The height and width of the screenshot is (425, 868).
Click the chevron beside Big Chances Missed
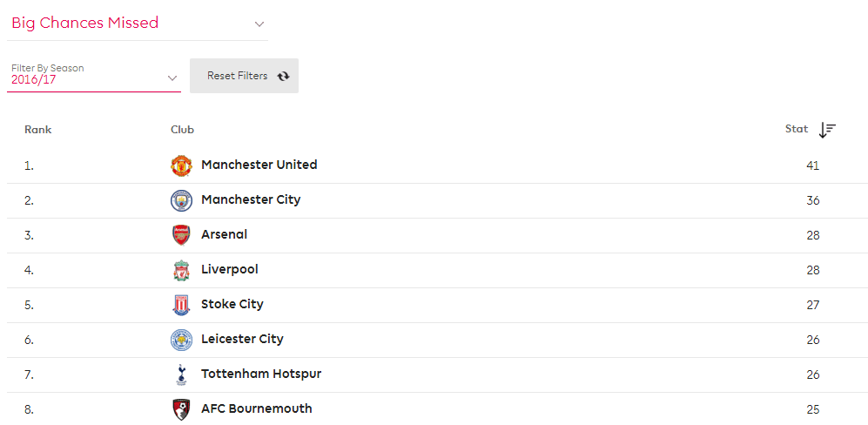pyautogui.click(x=259, y=24)
